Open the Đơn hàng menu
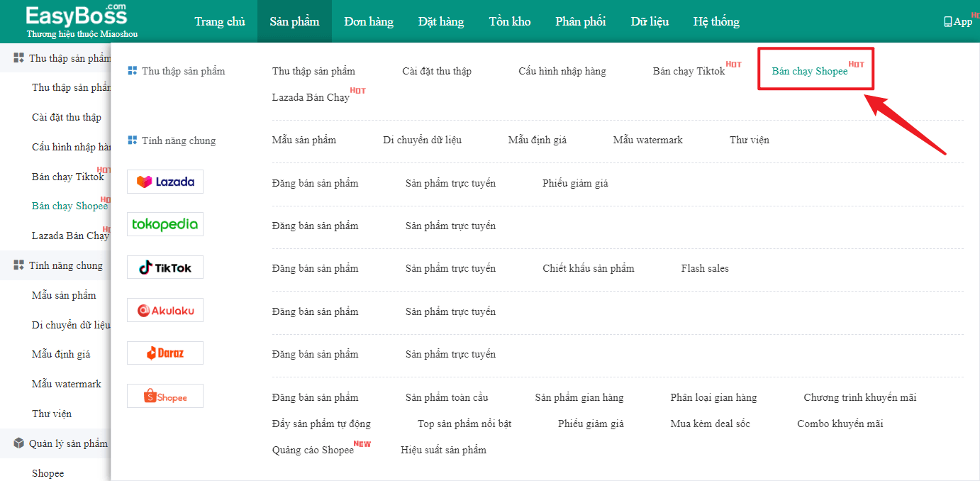 click(x=369, y=21)
